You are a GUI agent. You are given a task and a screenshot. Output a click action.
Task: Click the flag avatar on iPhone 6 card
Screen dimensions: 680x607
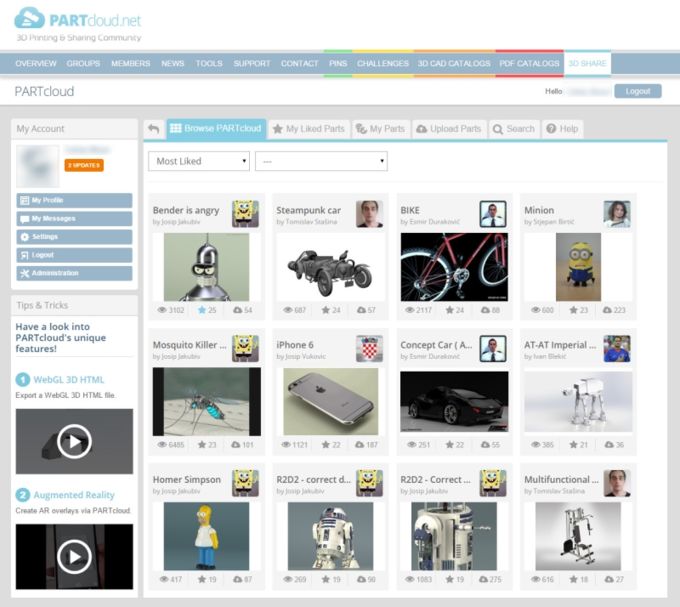[x=369, y=349]
